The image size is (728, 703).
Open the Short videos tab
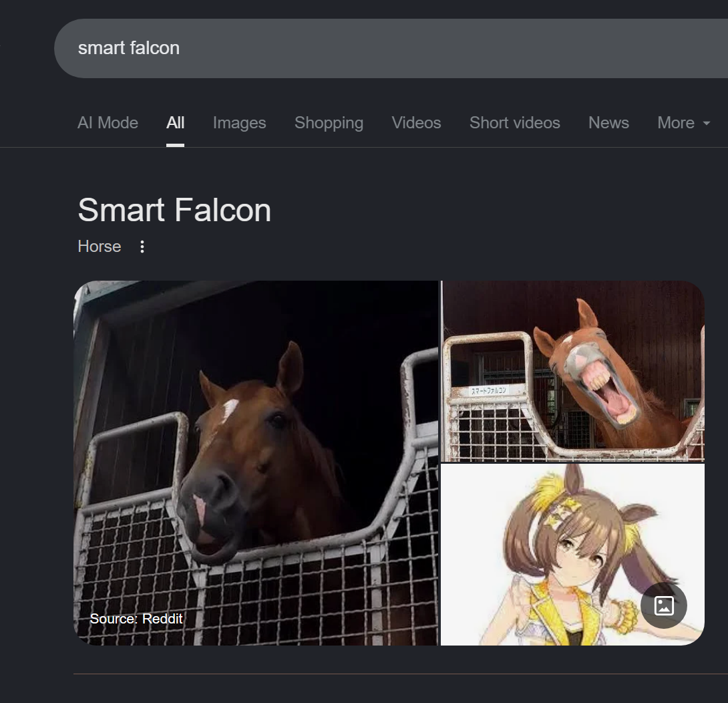pyautogui.click(x=515, y=123)
